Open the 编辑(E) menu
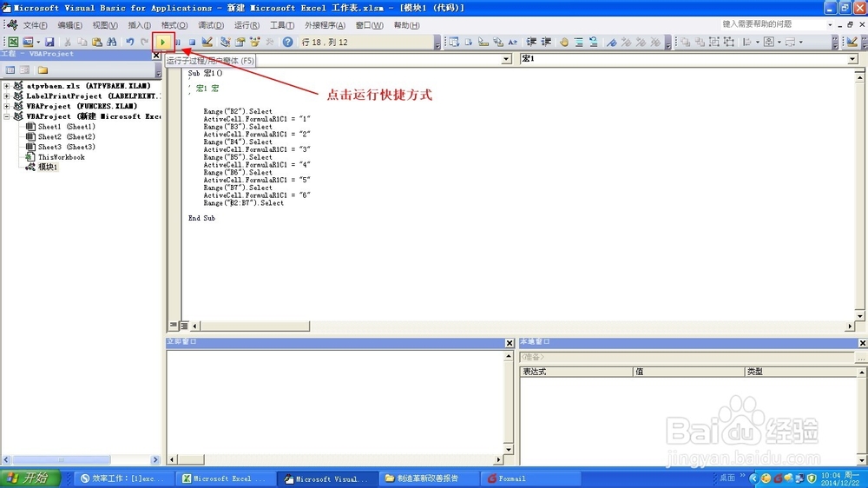This screenshot has width=868, height=488. 69,25
